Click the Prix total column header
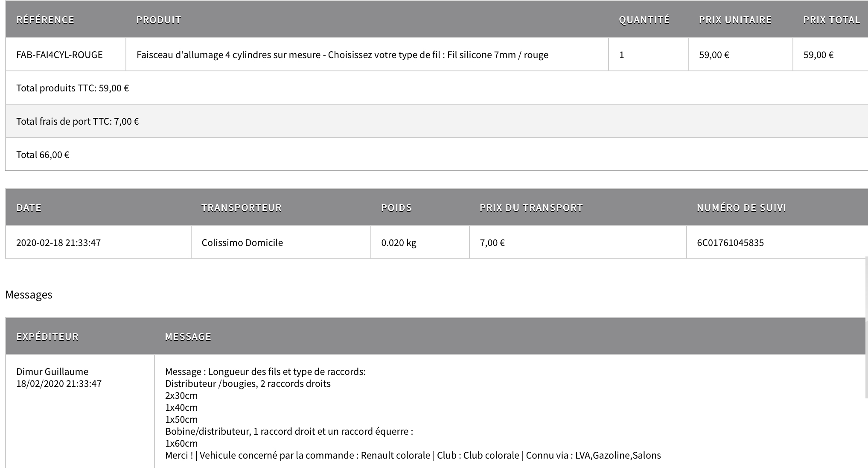Screen dimensions: 868x468 (x=831, y=20)
